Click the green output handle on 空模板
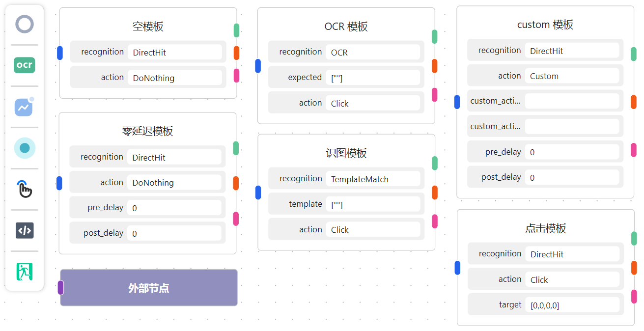The width and height of the screenshot is (644, 331). coord(236,30)
